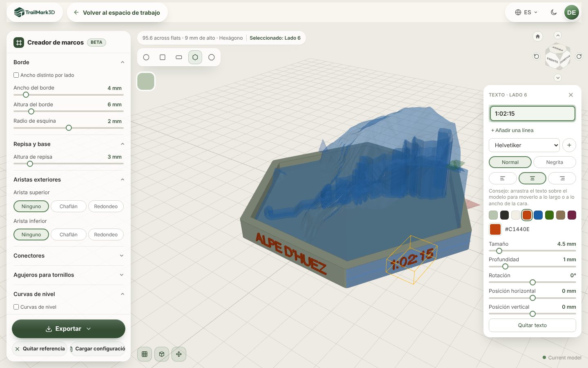Select the rounded rectangle frame shape
This screenshot has height=368, width=588.
pos(179,57)
